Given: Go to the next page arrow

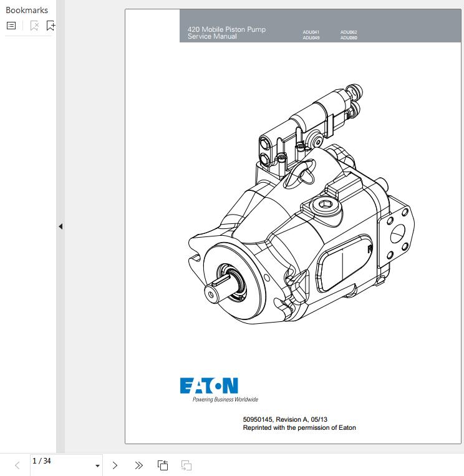Looking at the screenshot, I should pyautogui.click(x=115, y=465).
